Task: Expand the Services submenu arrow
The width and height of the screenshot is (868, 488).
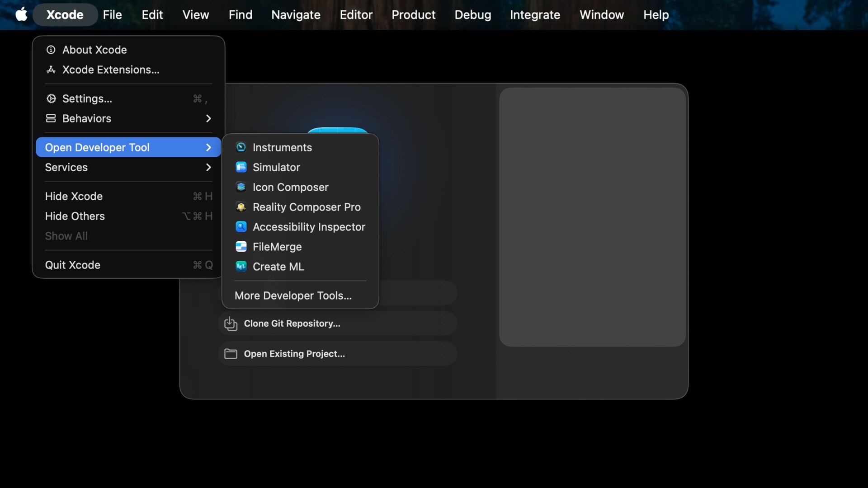Action: 208,167
